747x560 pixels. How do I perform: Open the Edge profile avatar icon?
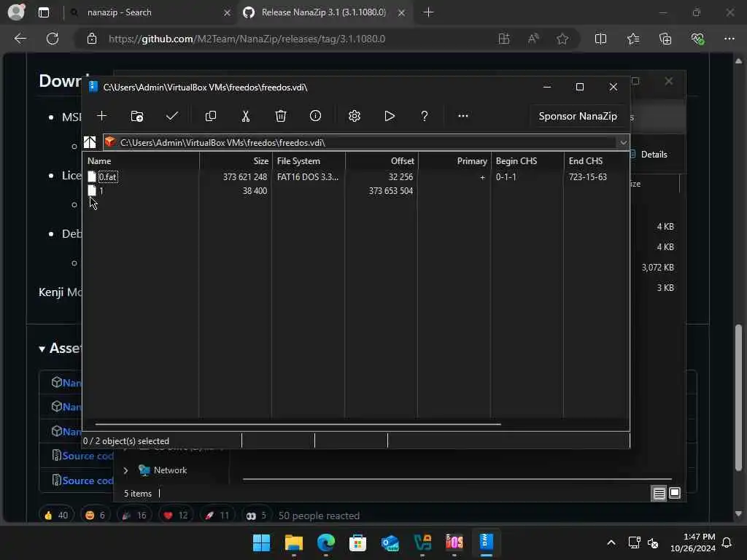pyautogui.click(x=17, y=12)
